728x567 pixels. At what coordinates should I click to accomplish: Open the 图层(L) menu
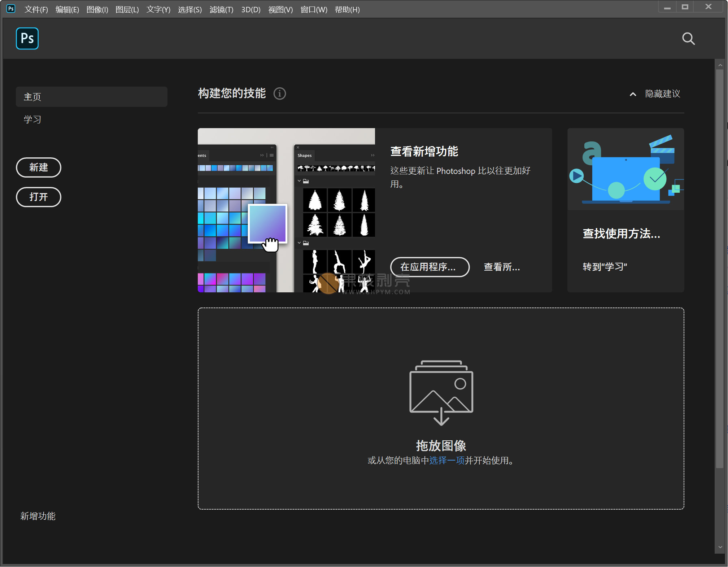(127, 9)
